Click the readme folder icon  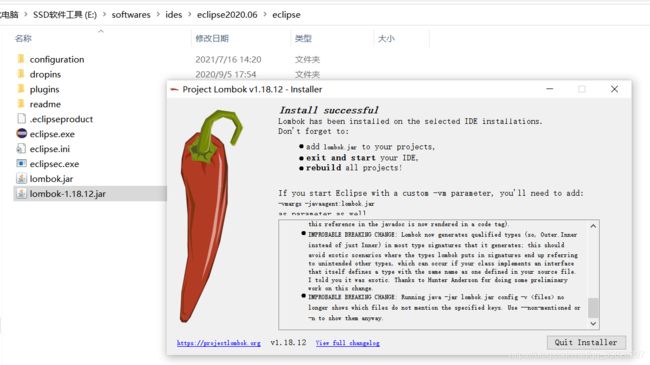(x=21, y=104)
